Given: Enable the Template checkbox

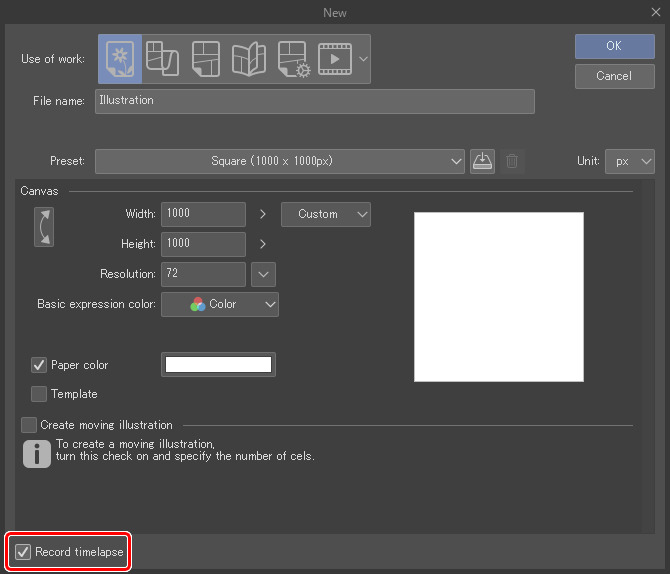Looking at the screenshot, I should 40,394.
